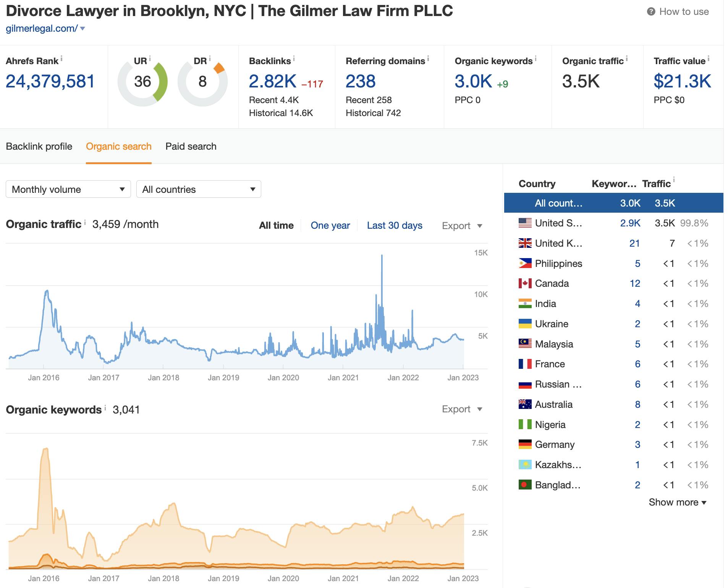Open the gilmerlegal.com/ link
728x588 pixels.
pyautogui.click(x=42, y=29)
